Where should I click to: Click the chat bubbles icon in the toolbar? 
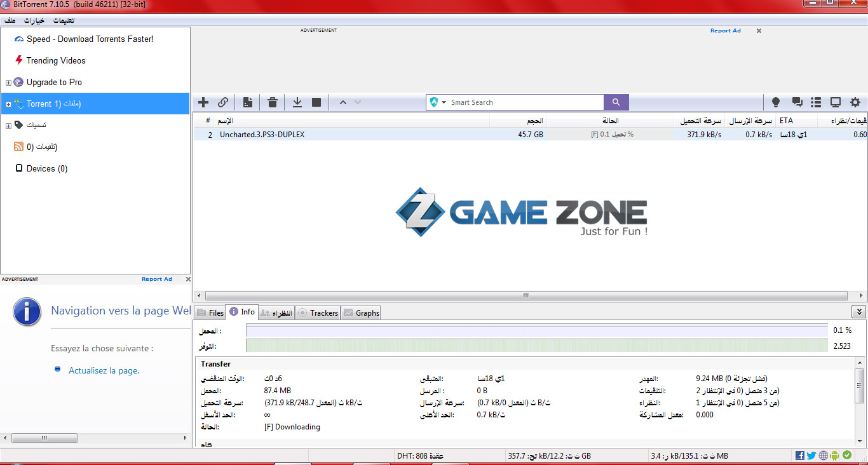point(797,102)
